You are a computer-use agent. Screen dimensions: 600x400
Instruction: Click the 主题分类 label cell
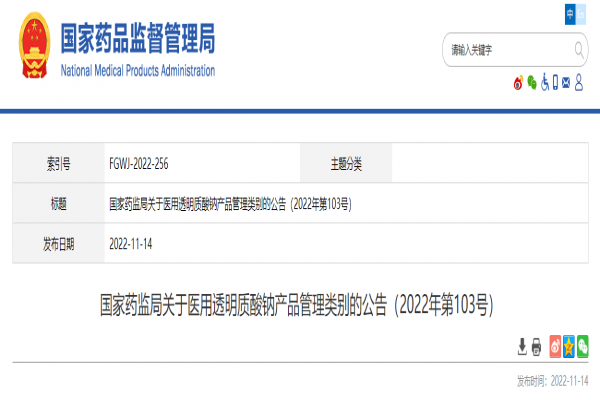[346, 163]
